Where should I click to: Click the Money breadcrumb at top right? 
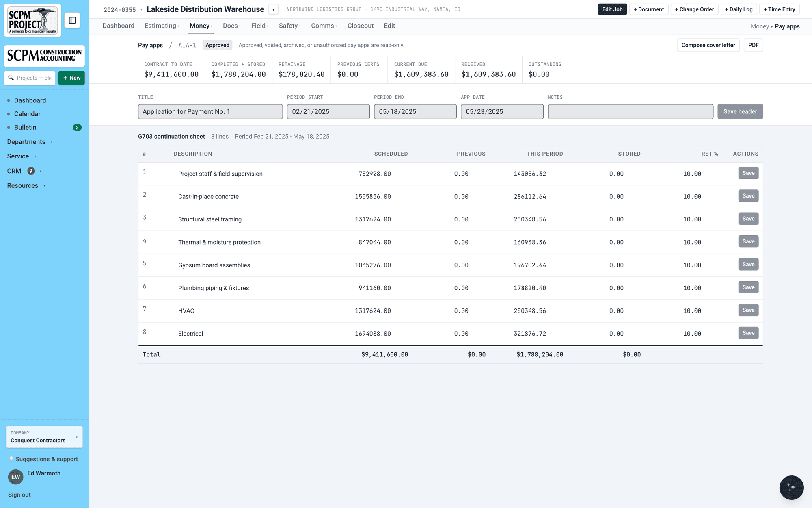[x=760, y=26]
